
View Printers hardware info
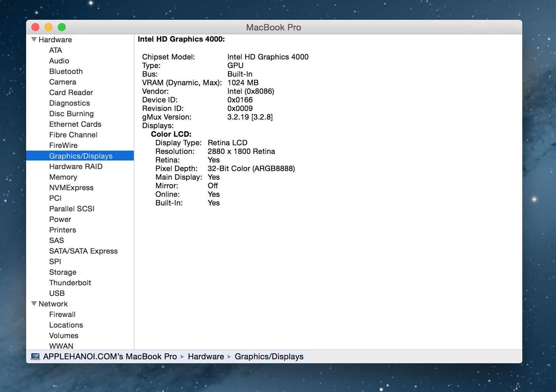[x=62, y=230]
